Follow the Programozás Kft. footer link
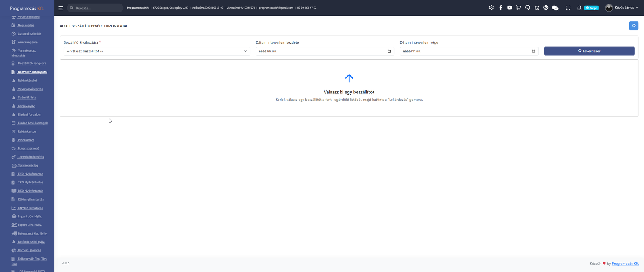This screenshot has width=644, height=272. (x=625, y=264)
